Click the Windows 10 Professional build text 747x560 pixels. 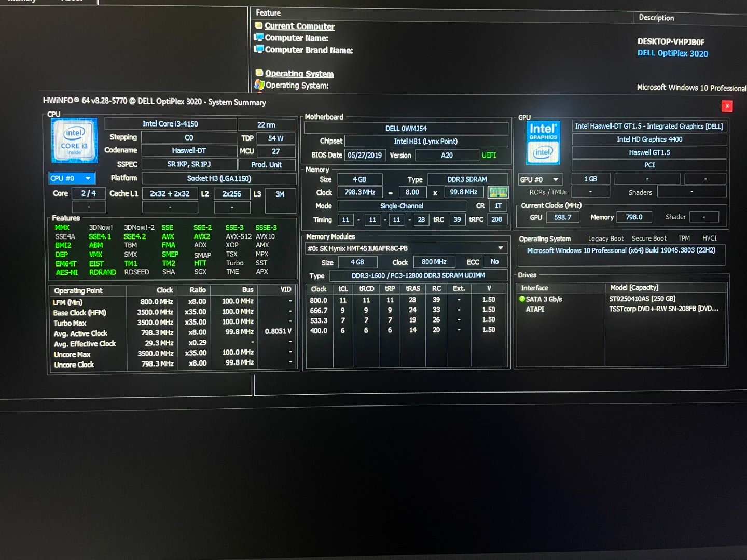coord(621,250)
